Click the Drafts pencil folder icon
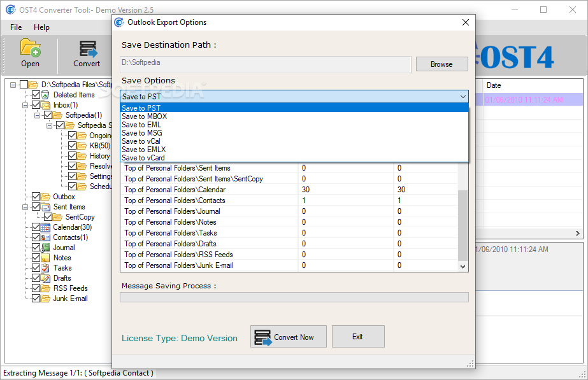 click(x=45, y=278)
